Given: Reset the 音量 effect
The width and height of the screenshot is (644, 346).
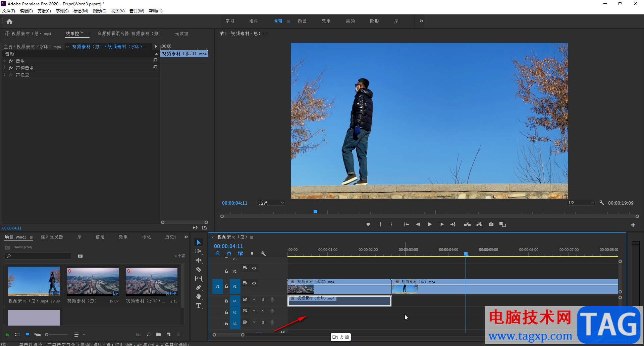Looking at the screenshot, I should tap(155, 60).
